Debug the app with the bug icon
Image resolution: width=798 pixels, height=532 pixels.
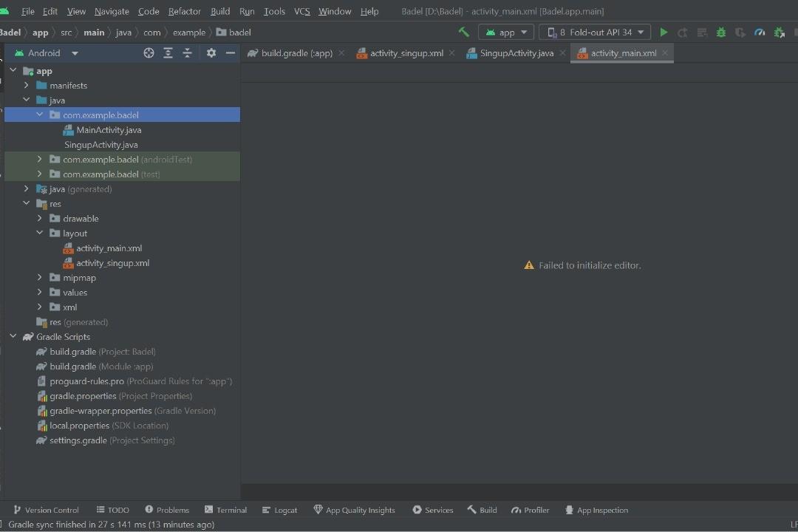point(720,33)
